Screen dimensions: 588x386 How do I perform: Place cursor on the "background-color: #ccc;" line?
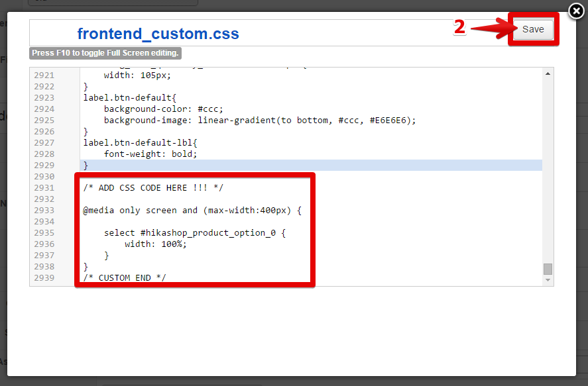(163, 109)
